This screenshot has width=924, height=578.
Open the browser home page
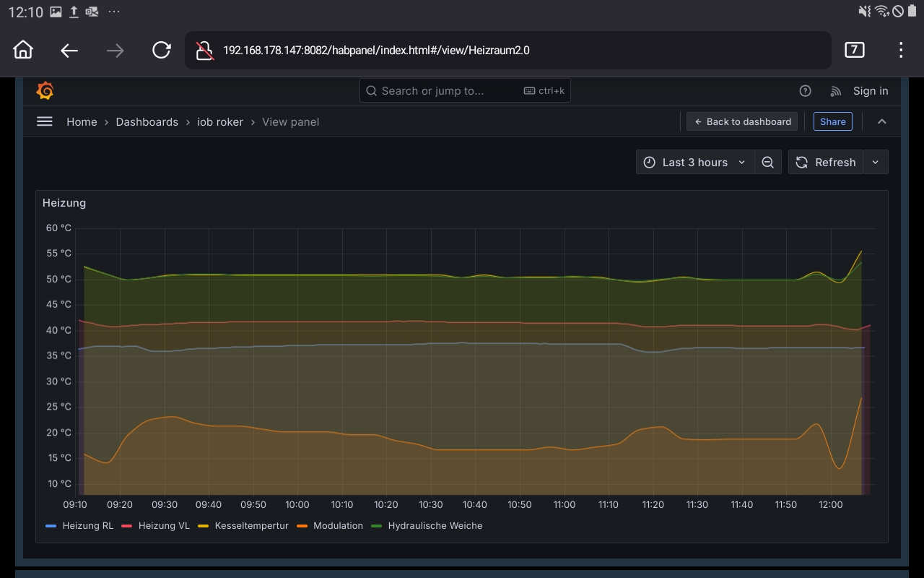[x=23, y=50]
